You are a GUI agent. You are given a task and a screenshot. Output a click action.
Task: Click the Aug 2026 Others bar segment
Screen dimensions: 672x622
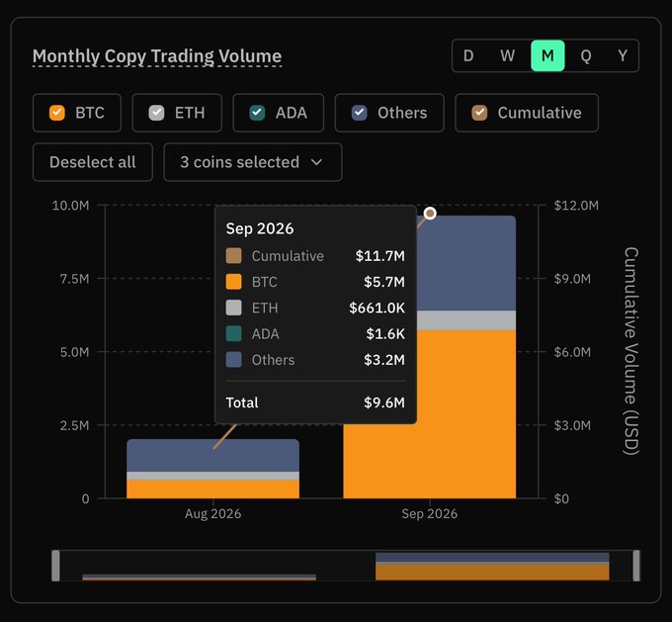(x=213, y=455)
